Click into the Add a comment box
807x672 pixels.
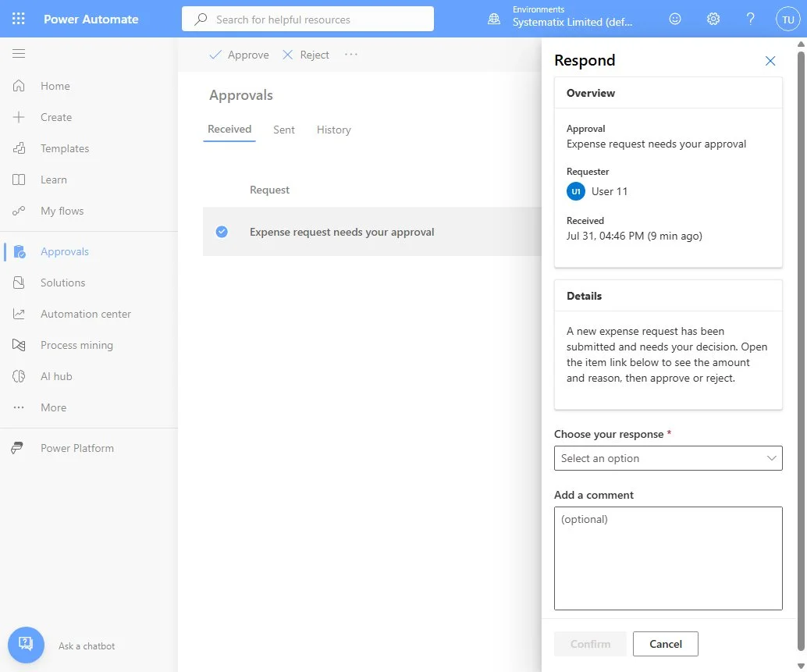[x=668, y=558]
